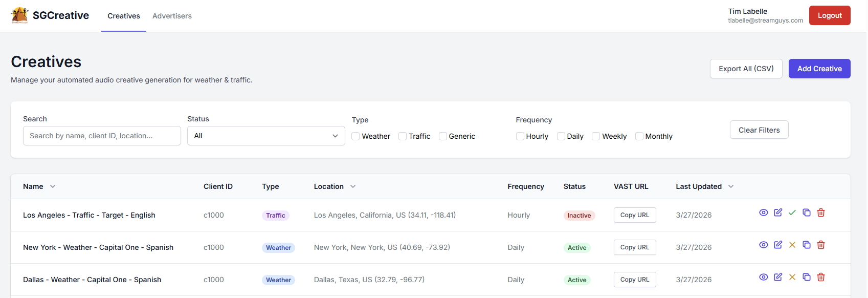Duplicate the New York Weather creative
The height and width of the screenshot is (298, 868).
(806, 245)
